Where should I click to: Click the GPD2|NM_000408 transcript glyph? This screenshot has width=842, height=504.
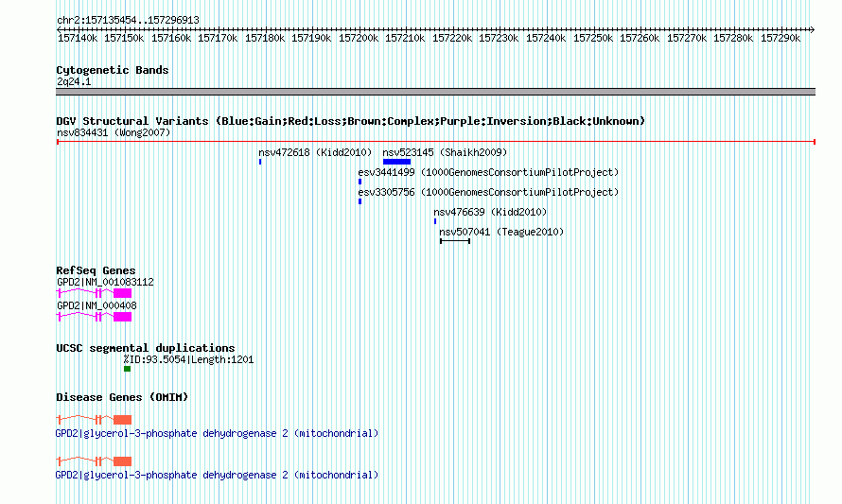(x=94, y=317)
